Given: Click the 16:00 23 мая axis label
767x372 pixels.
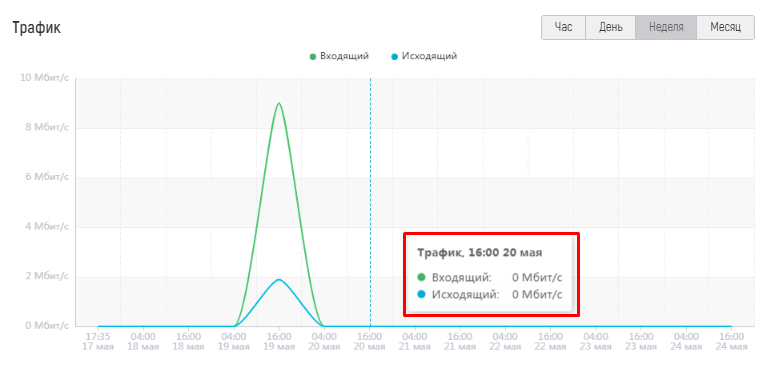Looking at the screenshot, I should tap(641, 342).
